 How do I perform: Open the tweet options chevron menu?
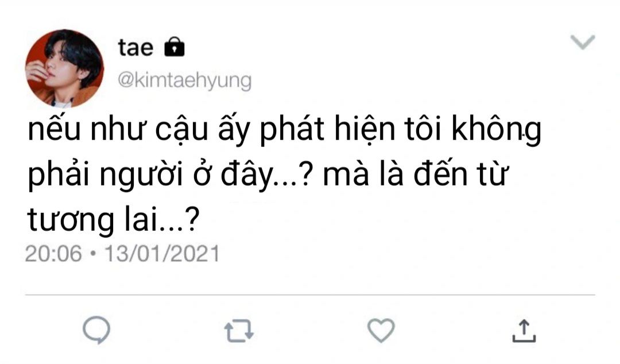[x=583, y=42]
